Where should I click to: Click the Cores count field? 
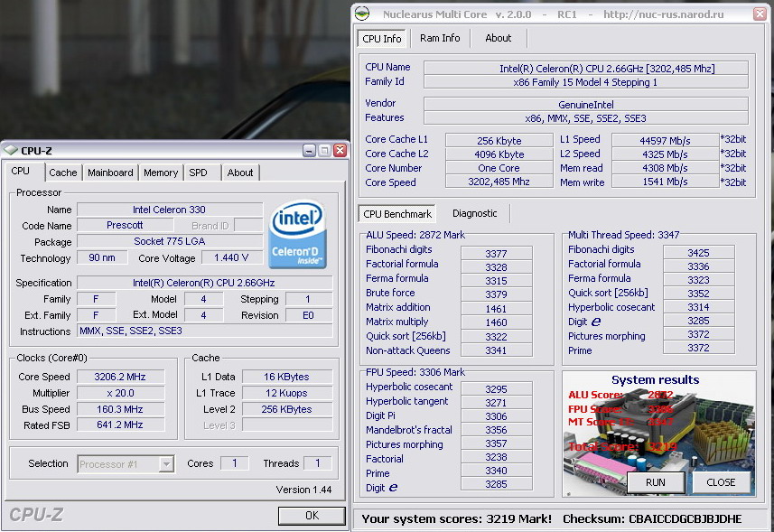235,463
